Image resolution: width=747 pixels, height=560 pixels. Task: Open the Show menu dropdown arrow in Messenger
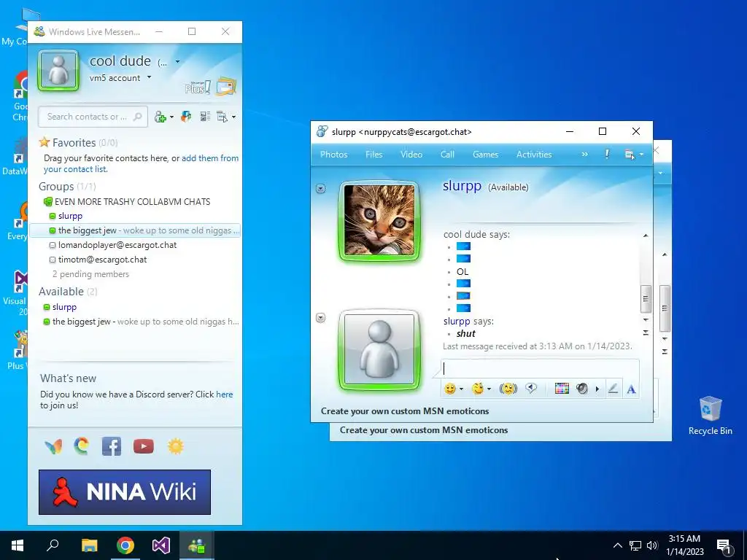(233, 117)
